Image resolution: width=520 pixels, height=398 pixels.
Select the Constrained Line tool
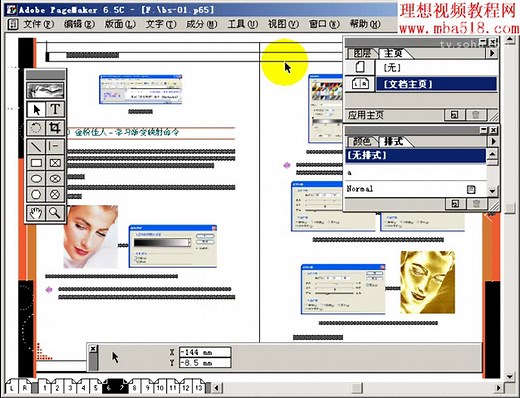(x=55, y=146)
